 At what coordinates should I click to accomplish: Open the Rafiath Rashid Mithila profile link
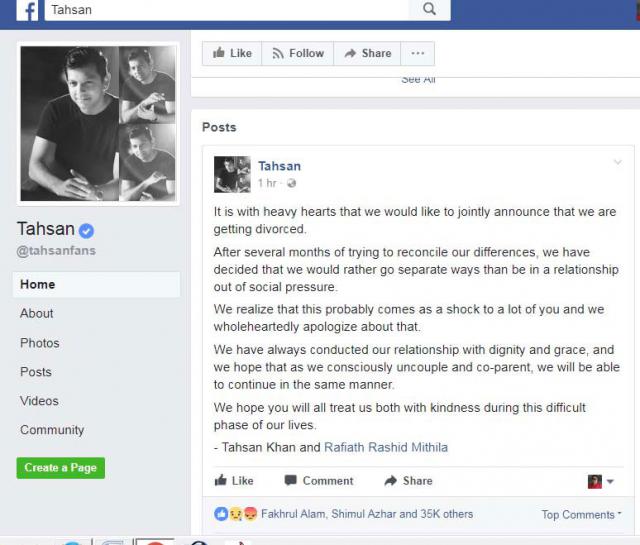click(x=386, y=447)
